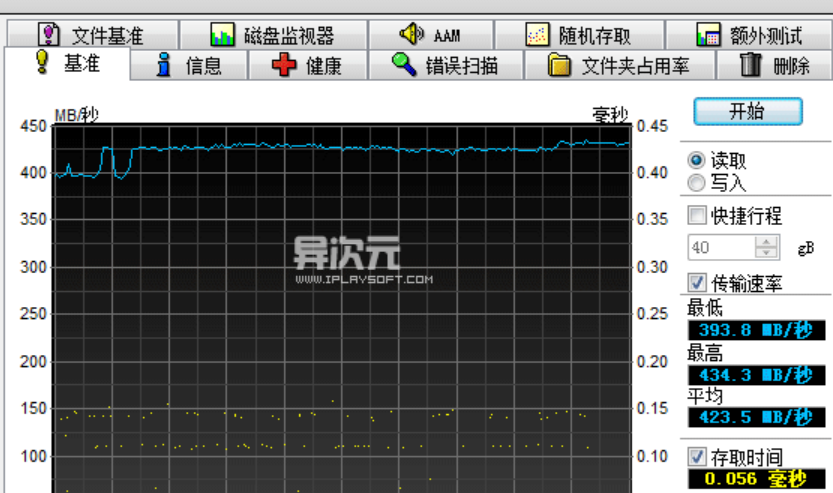Click the 快捷行程 size field showing 40
This screenshot has height=493, width=833.
pos(720,247)
